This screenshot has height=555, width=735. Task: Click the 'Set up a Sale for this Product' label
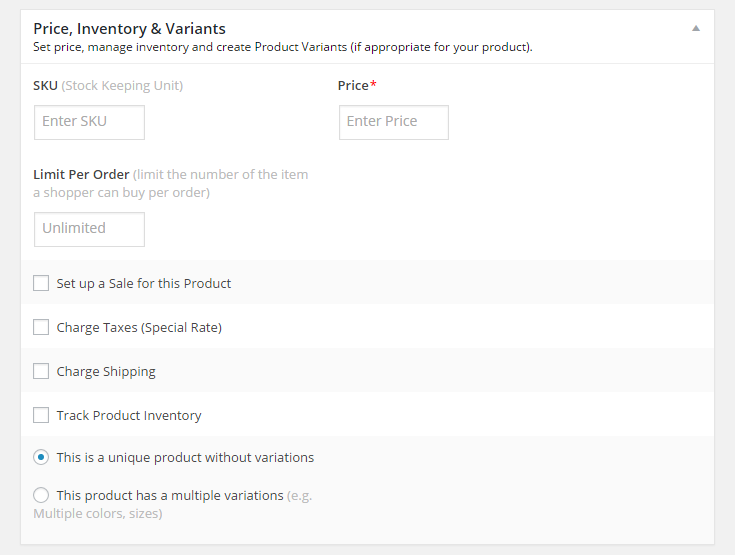coord(143,284)
